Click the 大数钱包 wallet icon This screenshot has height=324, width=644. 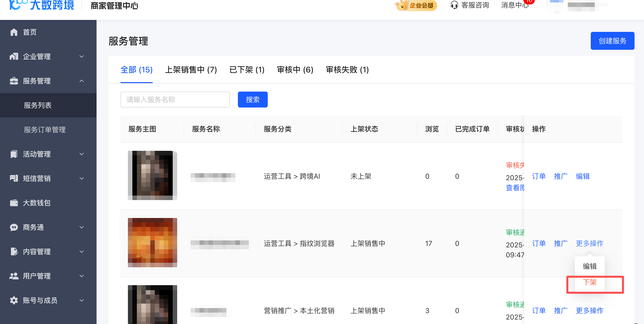[x=14, y=203]
